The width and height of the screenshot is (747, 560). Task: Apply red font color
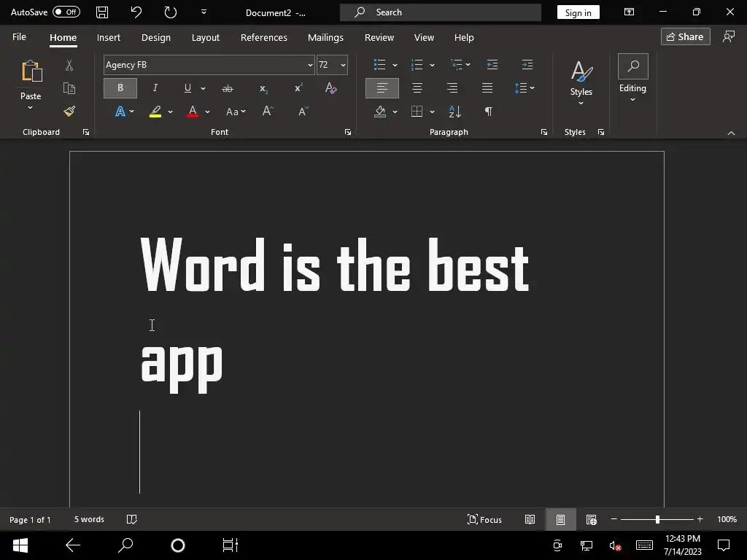(x=193, y=112)
